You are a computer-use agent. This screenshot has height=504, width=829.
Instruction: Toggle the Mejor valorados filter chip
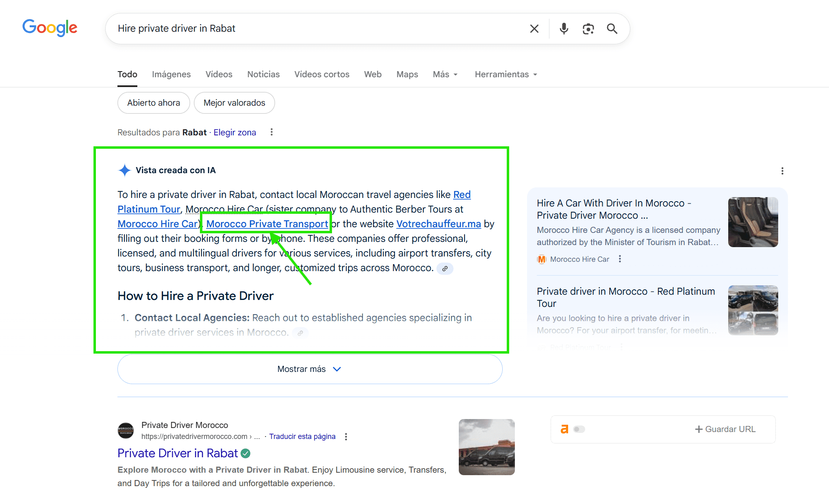[x=234, y=103]
